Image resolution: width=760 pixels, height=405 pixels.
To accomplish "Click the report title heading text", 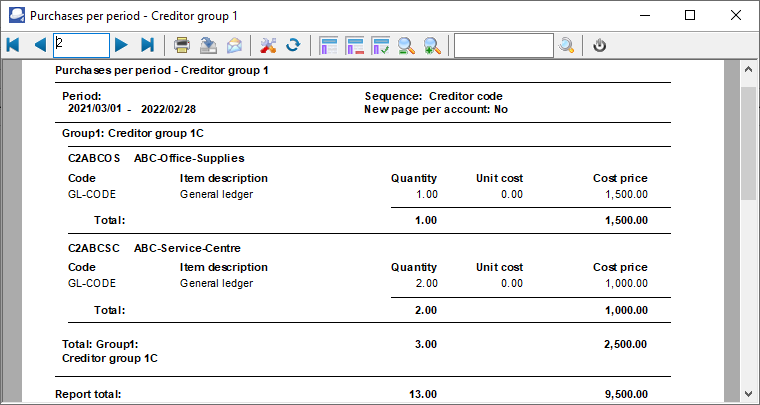I will coord(162,71).
